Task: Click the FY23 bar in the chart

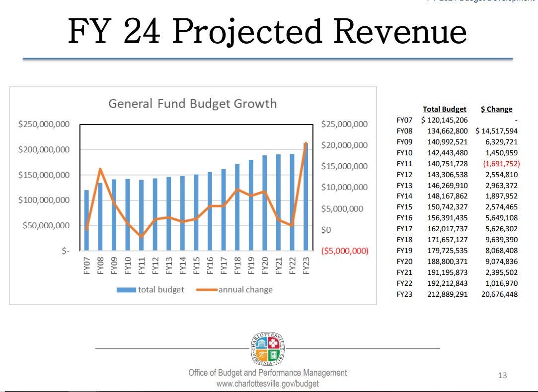Action: pos(306,196)
